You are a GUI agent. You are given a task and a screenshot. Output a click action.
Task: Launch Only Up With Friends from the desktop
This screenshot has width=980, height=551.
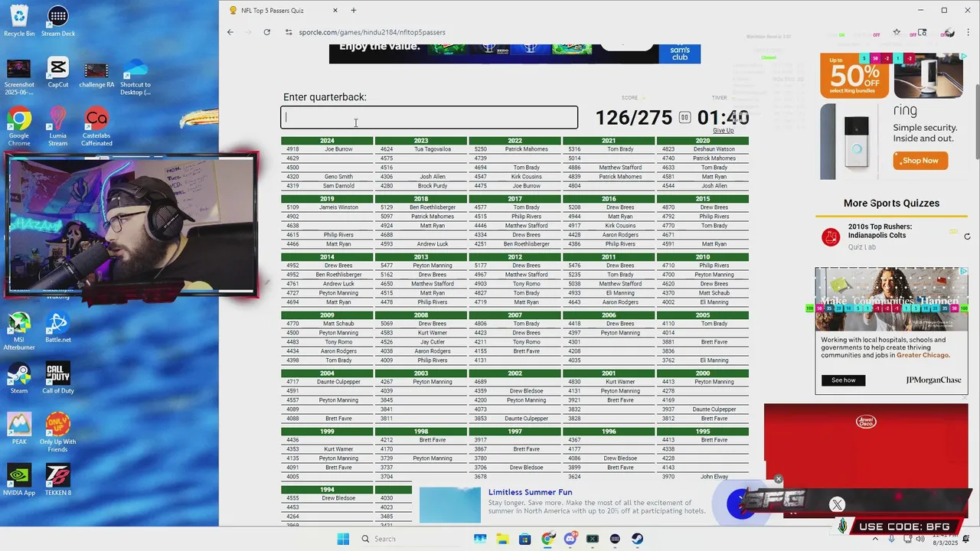(57, 433)
